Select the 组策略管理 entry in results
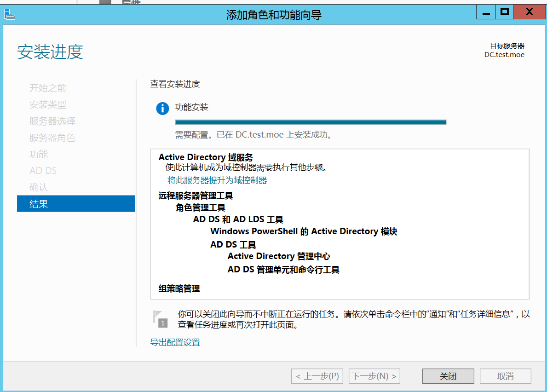Image resolution: width=547 pixels, height=392 pixels. (179, 289)
